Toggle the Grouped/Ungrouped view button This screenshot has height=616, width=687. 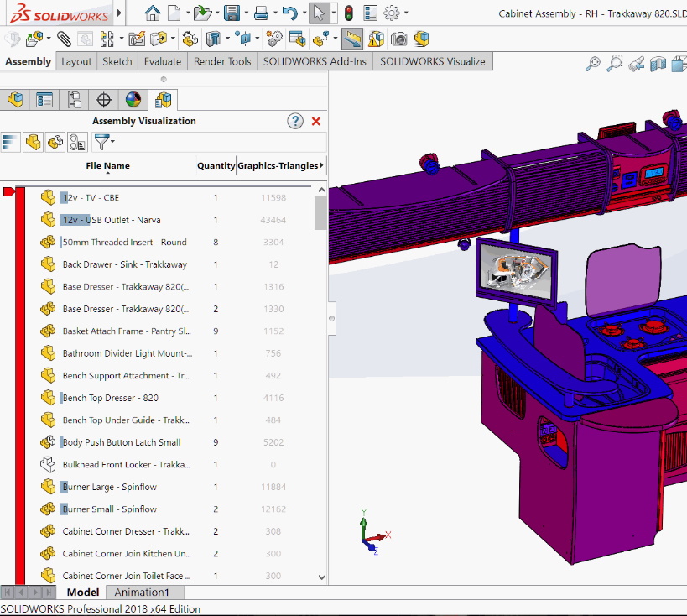tap(55, 142)
